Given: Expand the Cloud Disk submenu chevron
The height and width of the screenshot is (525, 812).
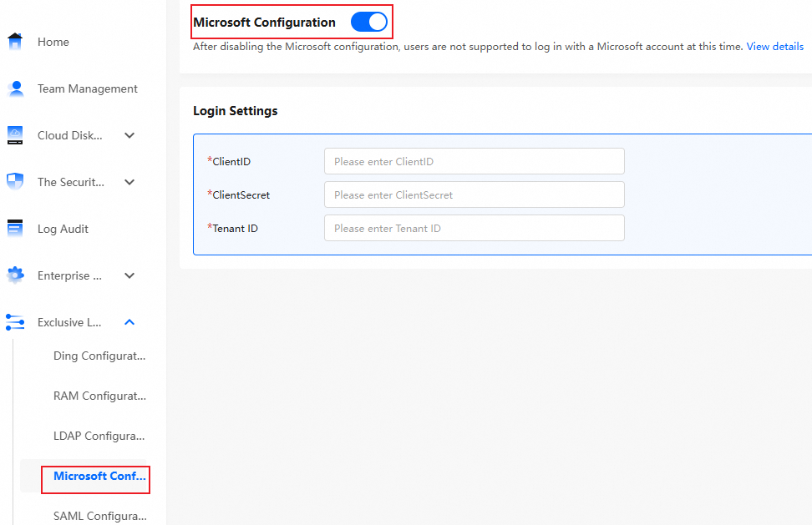Looking at the screenshot, I should (129, 135).
